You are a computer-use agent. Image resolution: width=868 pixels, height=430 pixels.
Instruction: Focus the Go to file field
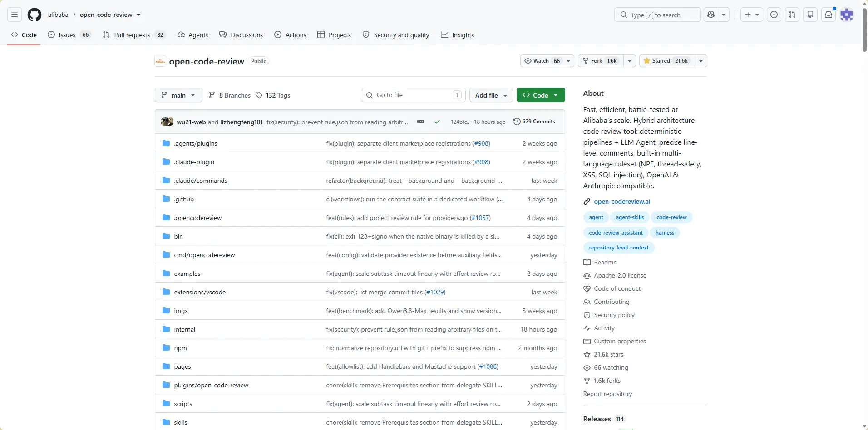point(414,95)
